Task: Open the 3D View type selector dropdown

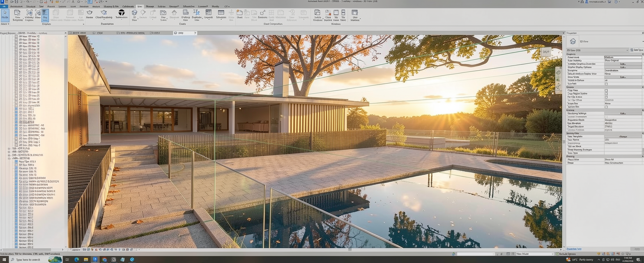Action: (627, 50)
